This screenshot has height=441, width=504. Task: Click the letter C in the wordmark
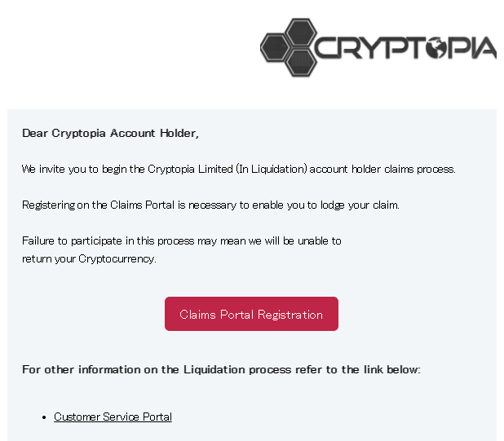(x=329, y=49)
